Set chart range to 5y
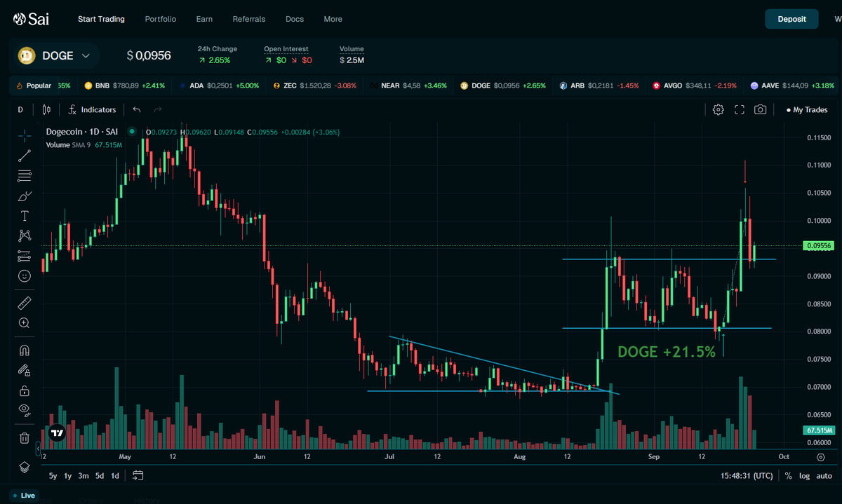This screenshot has width=842, height=504. click(x=53, y=476)
